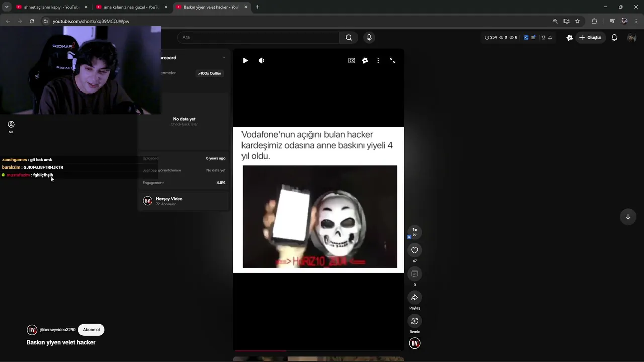Click the mustafazim chat message
This screenshot has height=362, width=644.
(x=28, y=175)
